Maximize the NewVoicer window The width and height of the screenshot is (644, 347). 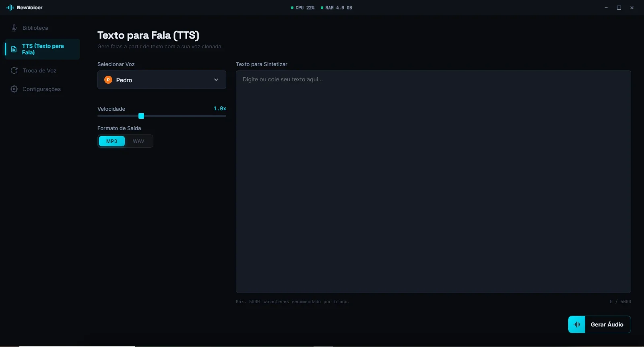click(619, 8)
